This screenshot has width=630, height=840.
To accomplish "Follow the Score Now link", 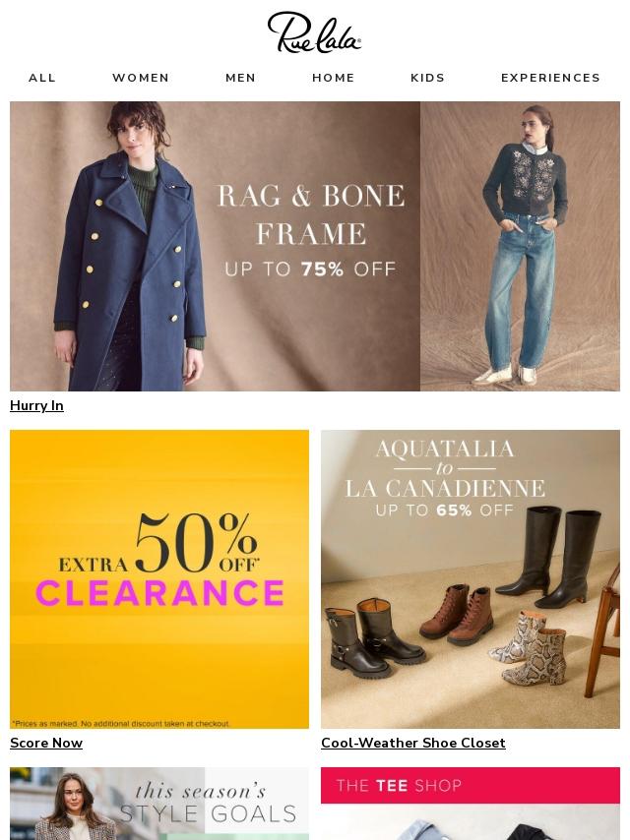I will [x=46, y=743].
